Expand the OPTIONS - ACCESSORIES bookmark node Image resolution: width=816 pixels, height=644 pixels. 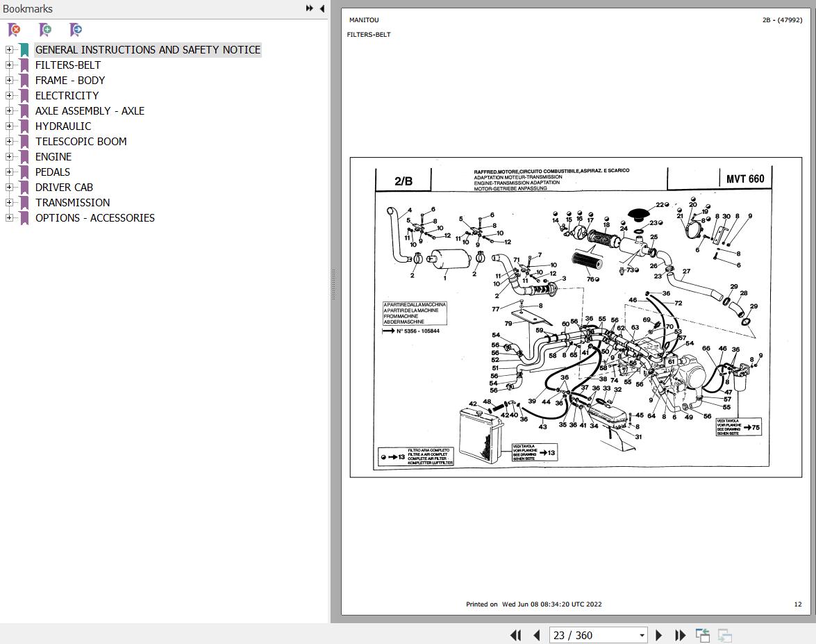9,217
